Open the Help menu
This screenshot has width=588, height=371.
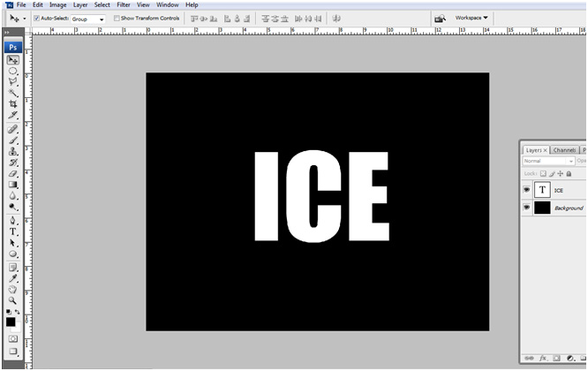[x=192, y=5]
